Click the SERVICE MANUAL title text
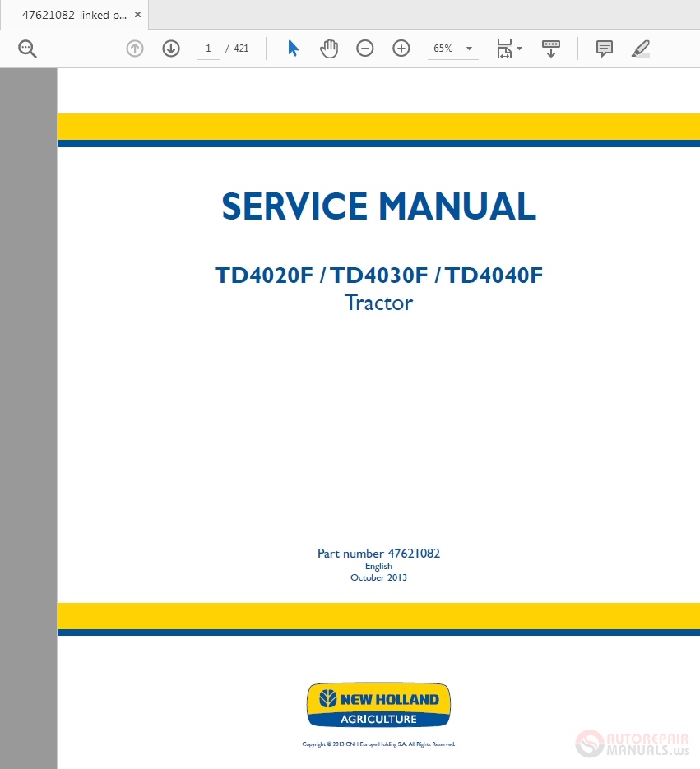 [378, 206]
